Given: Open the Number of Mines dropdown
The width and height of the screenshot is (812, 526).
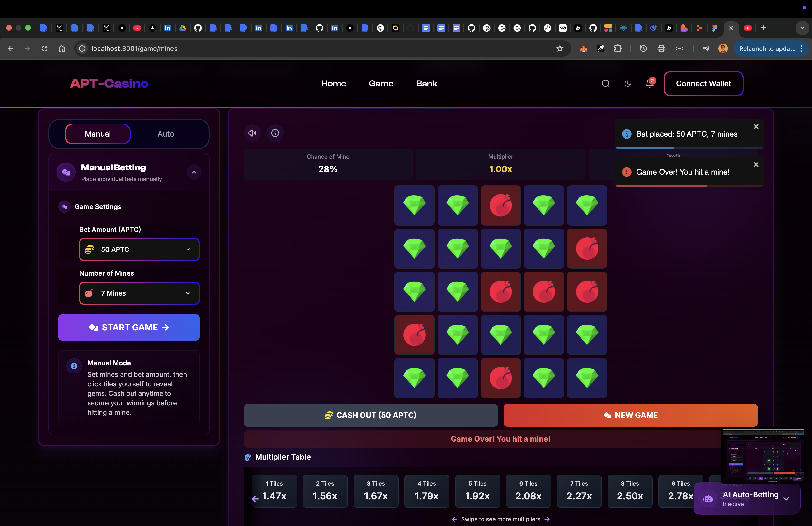Looking at the screenshot, I should tap(139, 293).
